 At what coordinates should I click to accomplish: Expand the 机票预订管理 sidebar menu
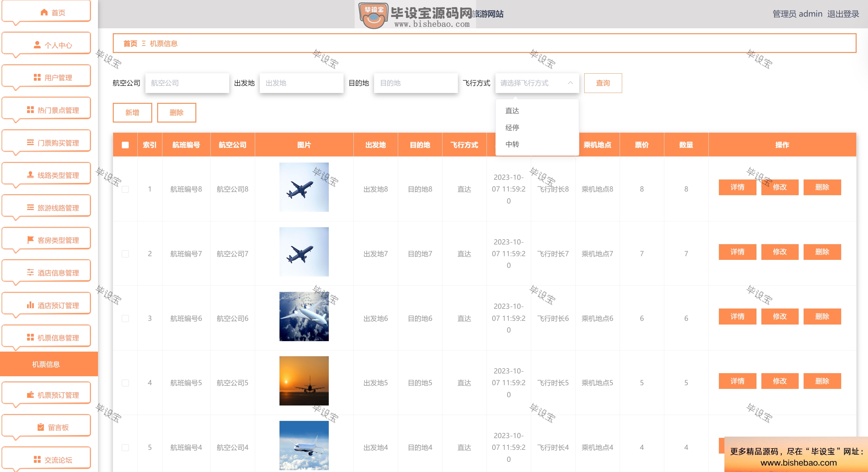[46, 395]
